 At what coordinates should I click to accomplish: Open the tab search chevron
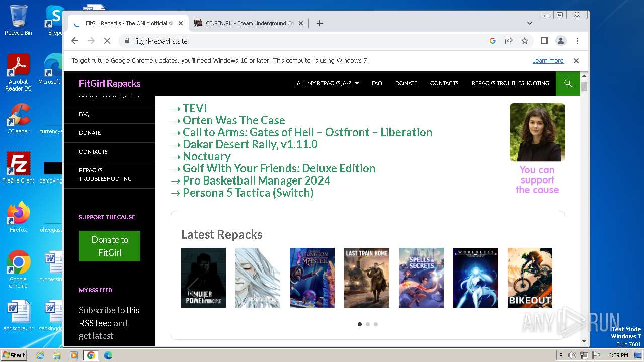coord(530,23)
